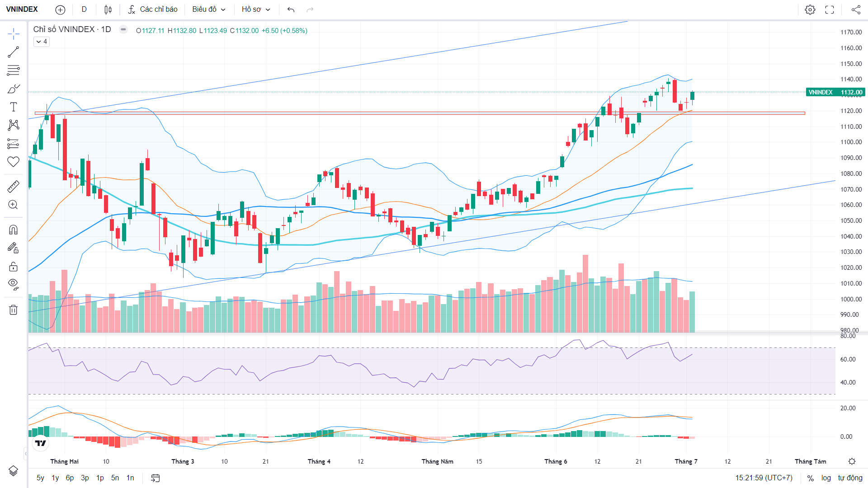Open the chart patterns tool
The height and width of the screenshot is (488, 868).
pyautogui.click(x=14, y=125)
